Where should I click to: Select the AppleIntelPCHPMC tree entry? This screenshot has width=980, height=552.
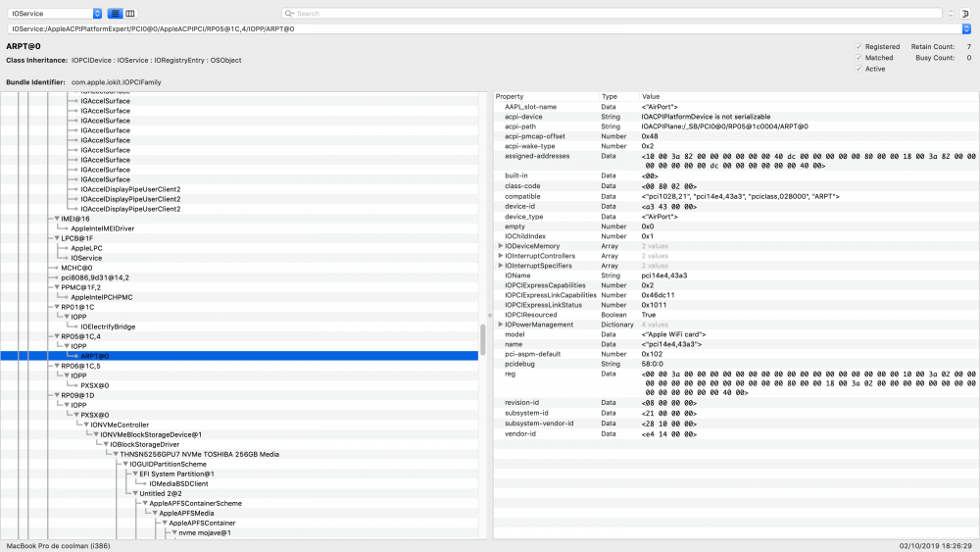click(x=104, y=297)
